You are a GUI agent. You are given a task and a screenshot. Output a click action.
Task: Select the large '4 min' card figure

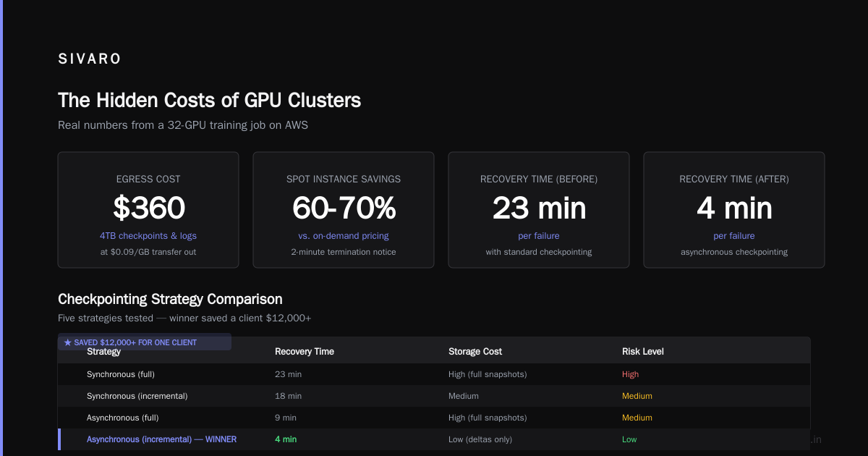[734, 208]
